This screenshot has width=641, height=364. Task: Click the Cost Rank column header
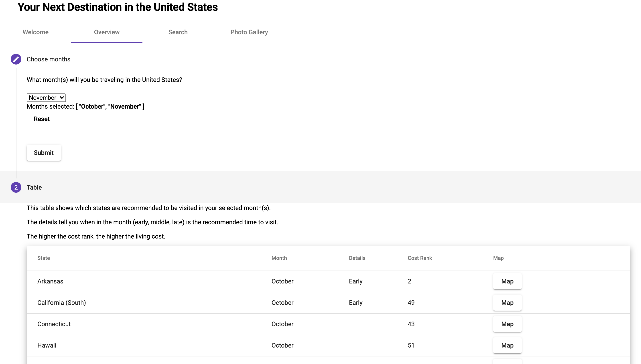420,258
